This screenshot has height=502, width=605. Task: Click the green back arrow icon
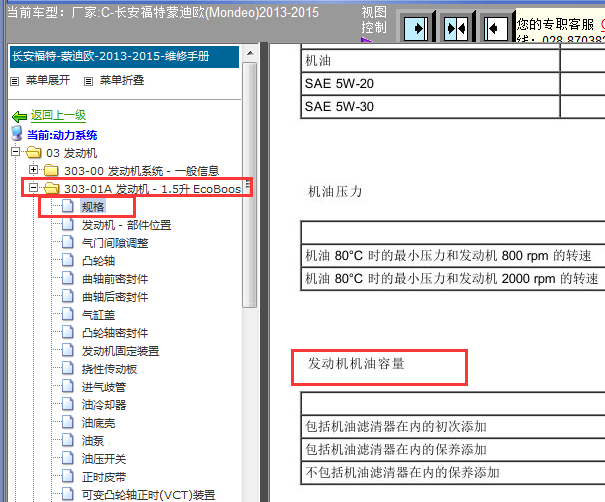(x=19, y=116)
